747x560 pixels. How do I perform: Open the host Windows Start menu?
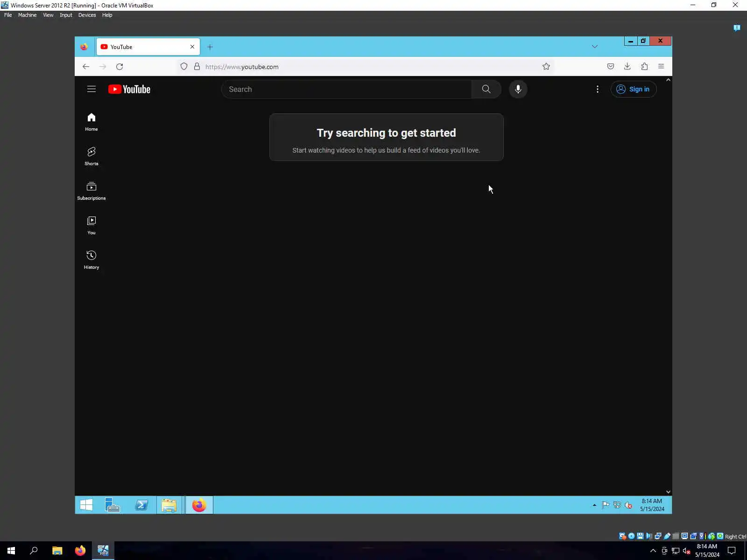(x=11, y=551)
